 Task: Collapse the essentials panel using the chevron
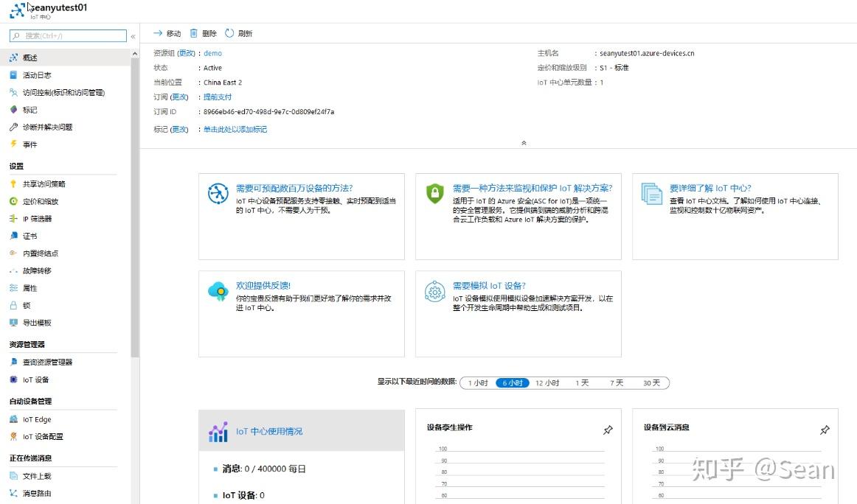524,142
